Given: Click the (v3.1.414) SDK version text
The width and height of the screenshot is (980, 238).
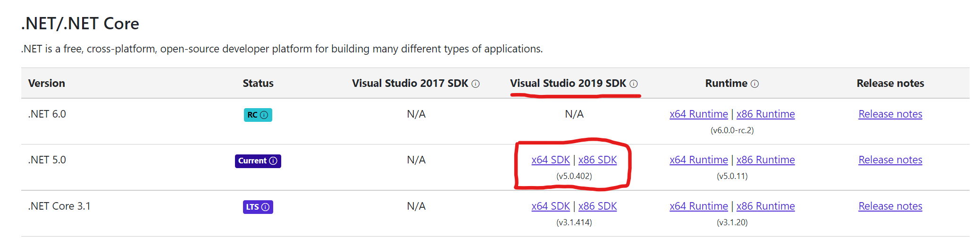Looking at the screenshot, I should 574,222.
